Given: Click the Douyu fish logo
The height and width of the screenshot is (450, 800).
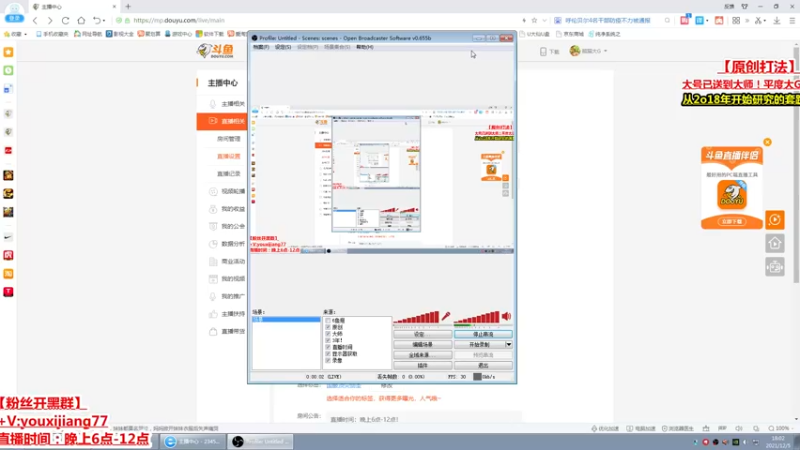Looking at the screenshot, I should coord(215,51).
